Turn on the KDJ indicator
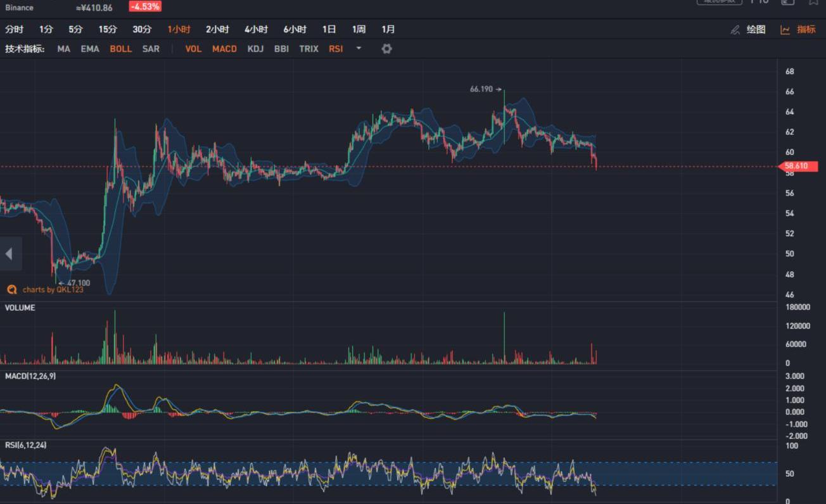This screenshot has height=504, width=826. (x=255, y=49)
